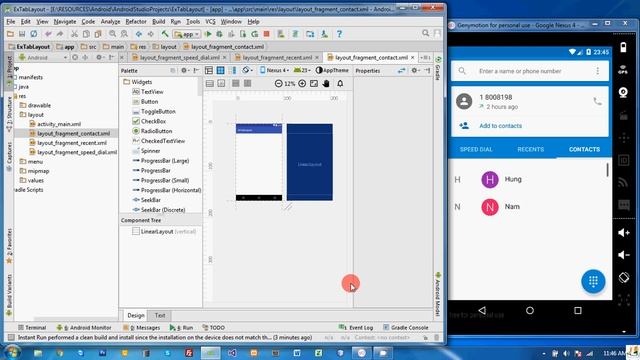Open the AppTheme selector

pyautogui.click(x=332, y=70)
